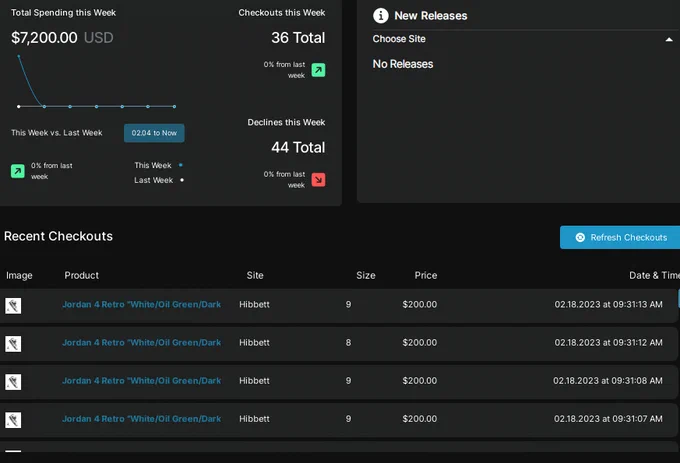Viewport: 680px width, 463px height.
Task: Click the Product column header
Action: point(82,275)
